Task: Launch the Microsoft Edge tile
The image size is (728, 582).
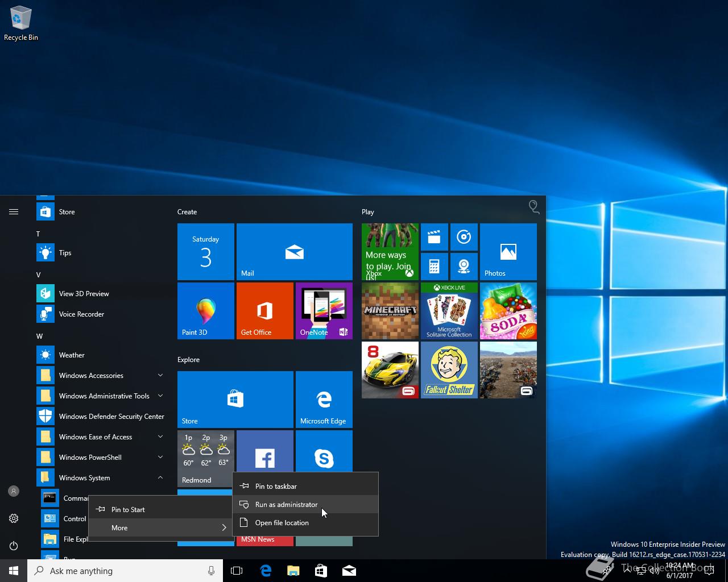Action: 324,400
